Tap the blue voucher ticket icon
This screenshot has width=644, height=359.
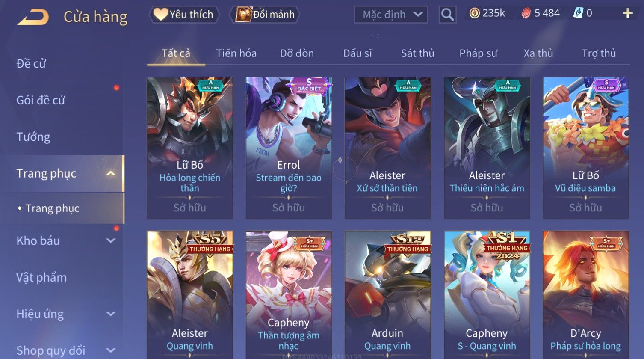click(578, 13)
